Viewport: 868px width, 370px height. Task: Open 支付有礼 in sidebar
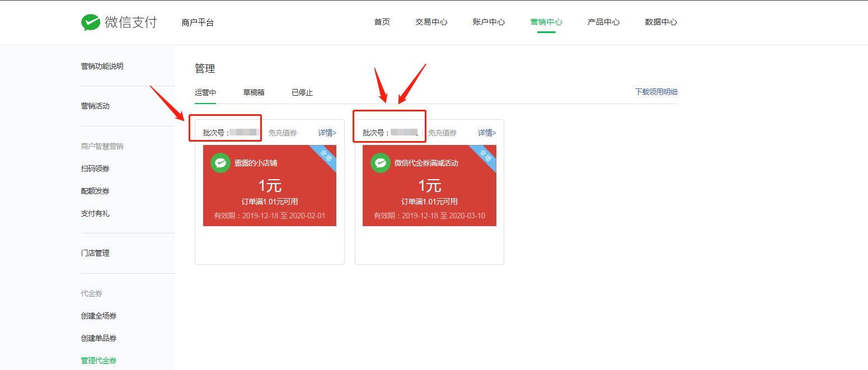tap(95, 213)
